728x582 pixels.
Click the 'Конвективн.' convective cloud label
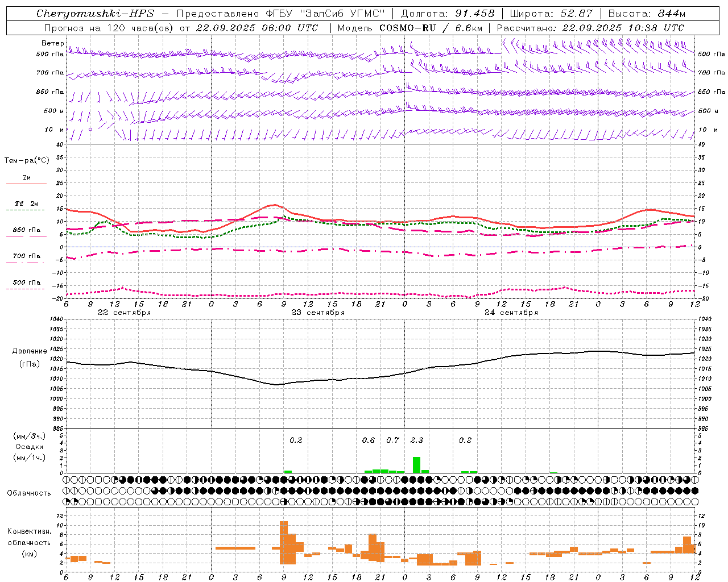click(30, 531)
